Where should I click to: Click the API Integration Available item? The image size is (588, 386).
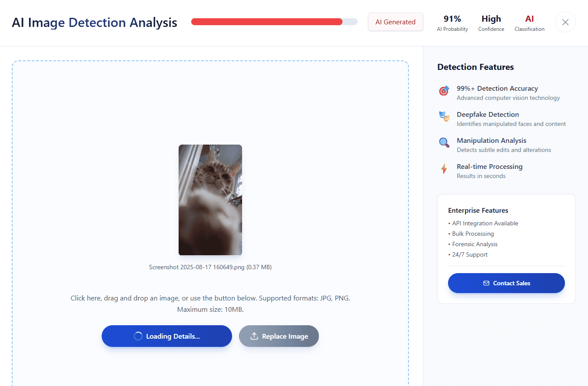(x=483, y=223)
